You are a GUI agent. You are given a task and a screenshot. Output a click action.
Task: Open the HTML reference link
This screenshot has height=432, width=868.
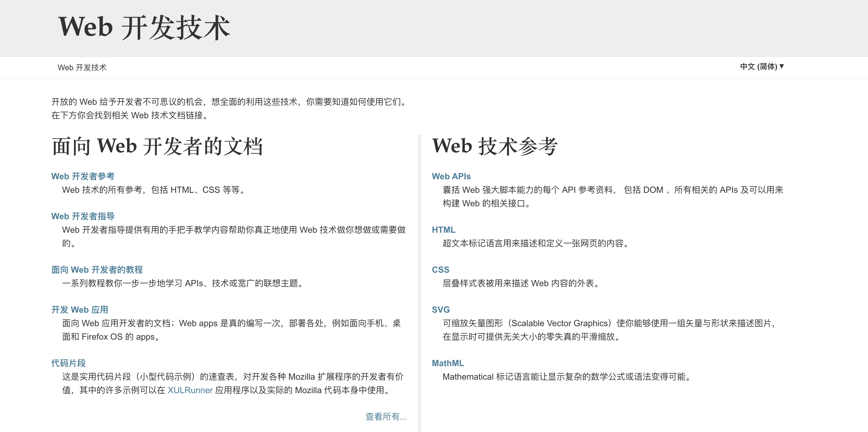tap(443, 230)
